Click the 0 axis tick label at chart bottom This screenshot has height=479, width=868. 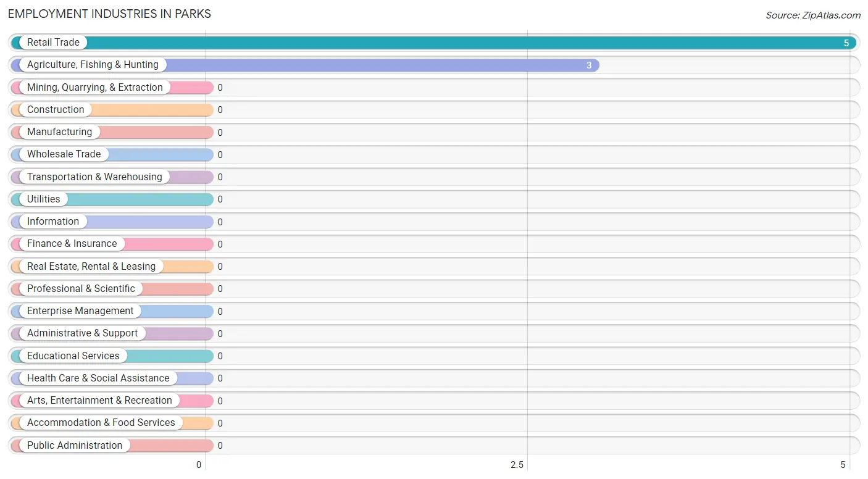point(199,465)
